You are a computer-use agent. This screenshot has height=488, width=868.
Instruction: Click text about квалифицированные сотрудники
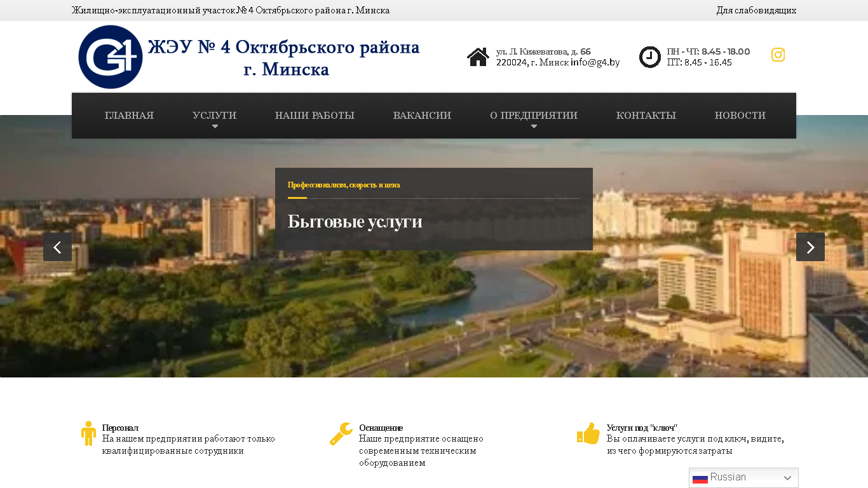(189, 445)
